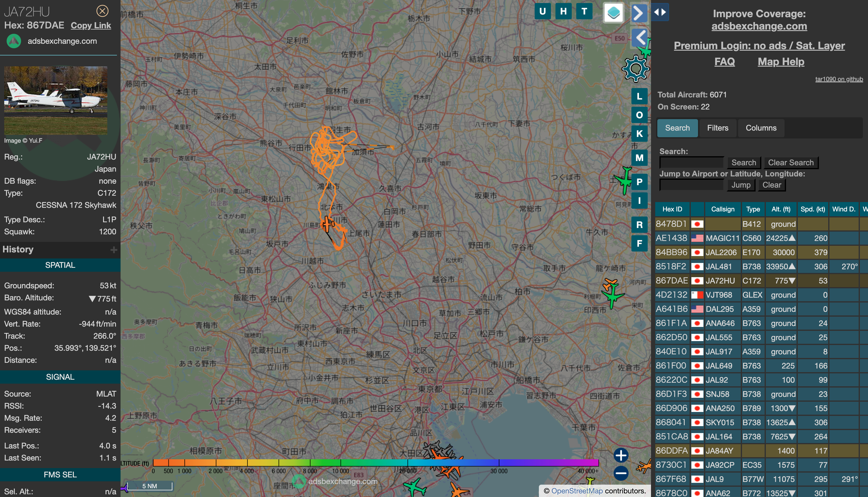This screenshot has width=868, height=497.
Task: Click the H map toggle button
Action: pyautogui.click(x=563, y=11)
